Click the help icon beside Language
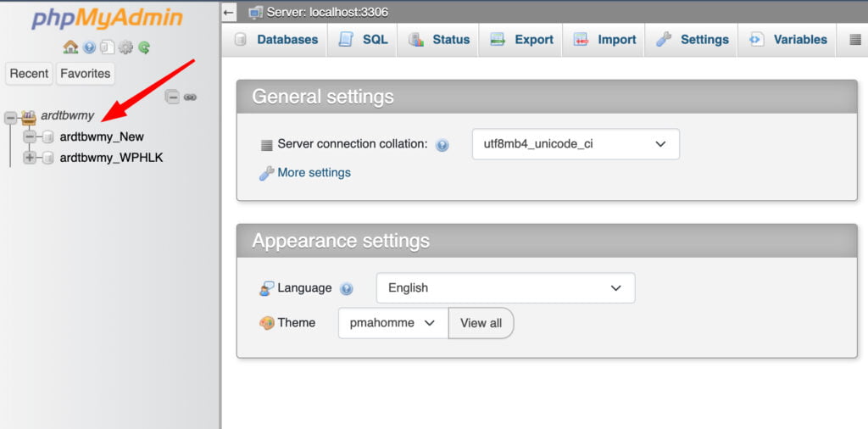This screenshot has width=868, height=429. coord(347,289)
